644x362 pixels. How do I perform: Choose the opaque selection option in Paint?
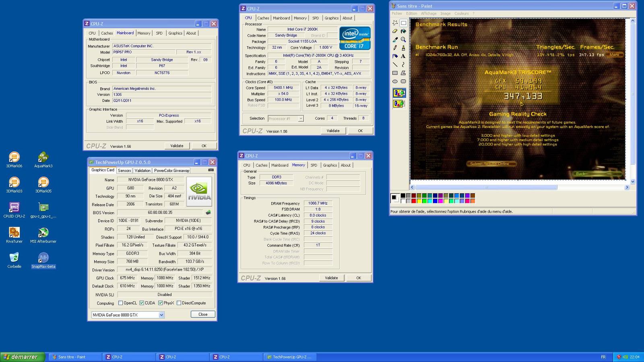[399, 93]
